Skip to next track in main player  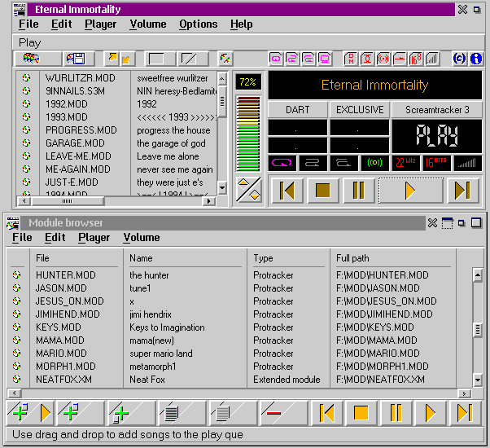(x=463, y=191)
